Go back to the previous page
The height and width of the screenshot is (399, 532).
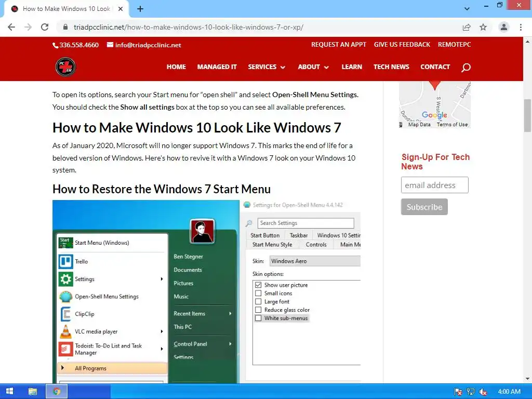[11, 27]
